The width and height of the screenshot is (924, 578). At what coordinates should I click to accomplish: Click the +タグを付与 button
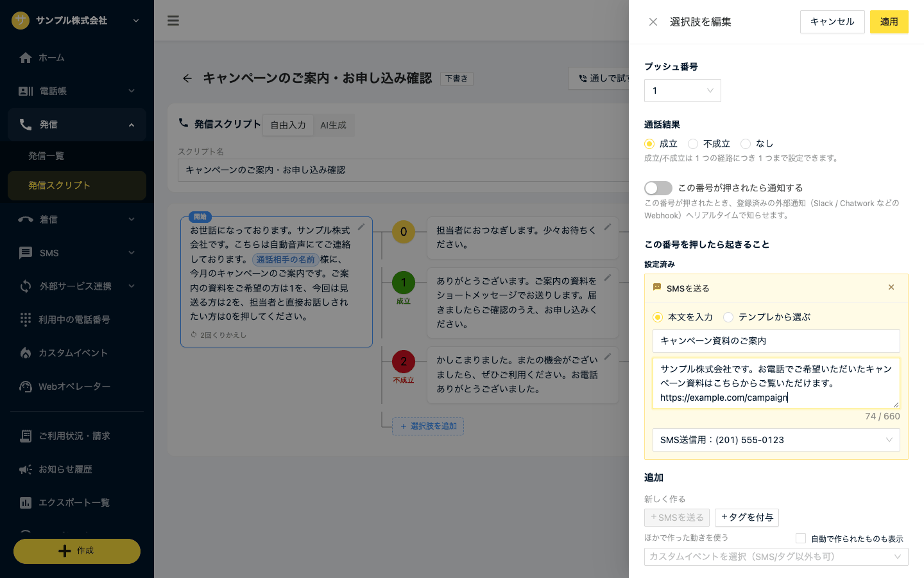(747, 518)
